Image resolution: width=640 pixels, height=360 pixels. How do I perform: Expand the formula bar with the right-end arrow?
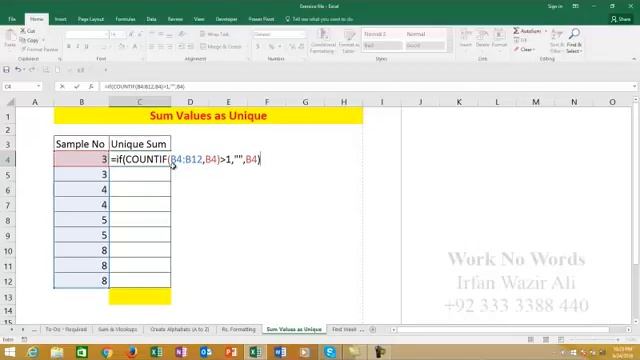[x=634, y=87]
